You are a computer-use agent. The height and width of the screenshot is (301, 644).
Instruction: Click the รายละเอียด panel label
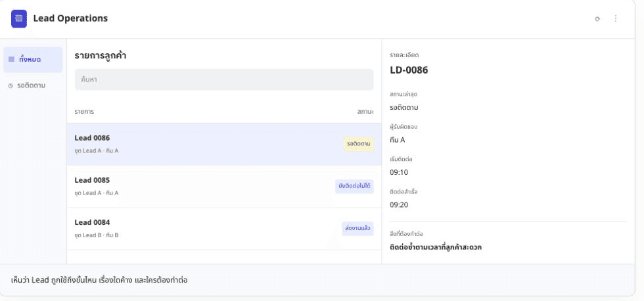pyautogui.click(x=404, y=55)
